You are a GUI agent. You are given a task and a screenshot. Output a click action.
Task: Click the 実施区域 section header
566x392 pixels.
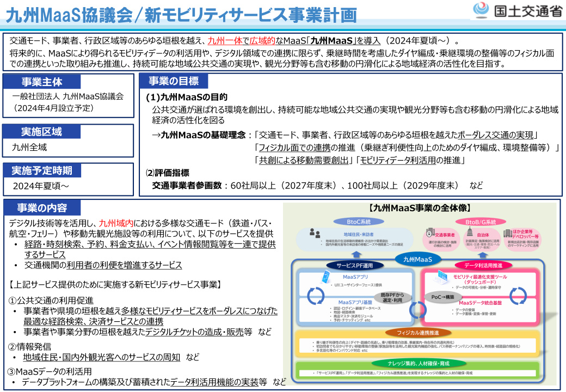(41, 132)
